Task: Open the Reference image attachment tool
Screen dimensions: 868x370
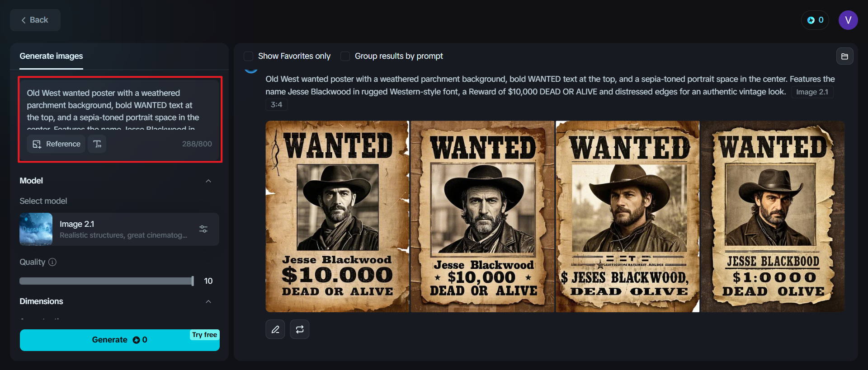Action: click(x=56, y=144)
